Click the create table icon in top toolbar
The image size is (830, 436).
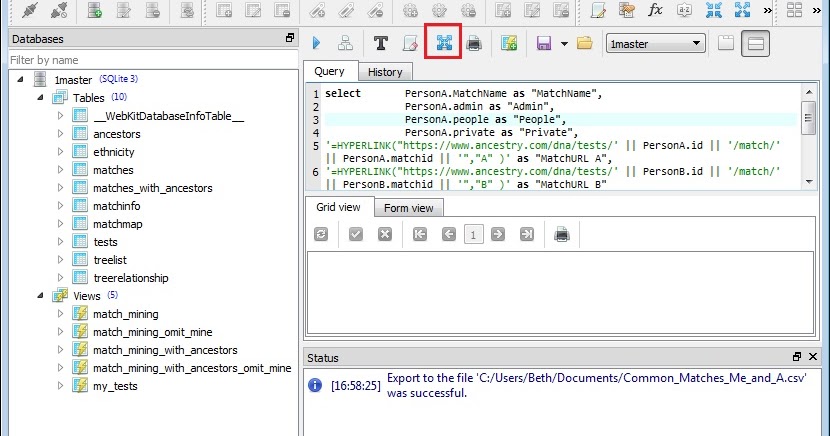224,10
